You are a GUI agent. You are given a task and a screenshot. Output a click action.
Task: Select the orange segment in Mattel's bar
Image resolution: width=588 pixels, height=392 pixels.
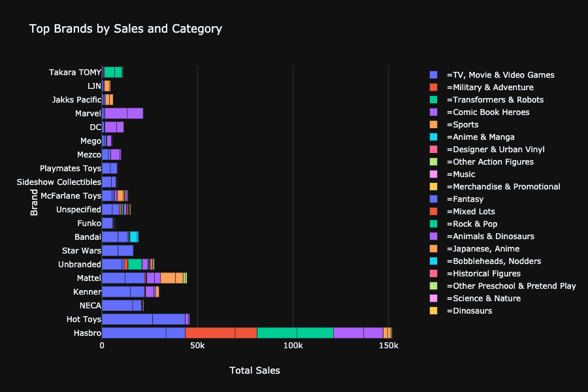[168, 278]
